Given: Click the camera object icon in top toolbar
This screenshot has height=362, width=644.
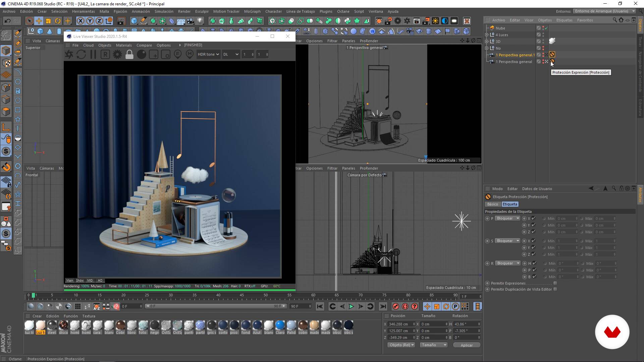Looking at the screenshot, I should 191,21.
